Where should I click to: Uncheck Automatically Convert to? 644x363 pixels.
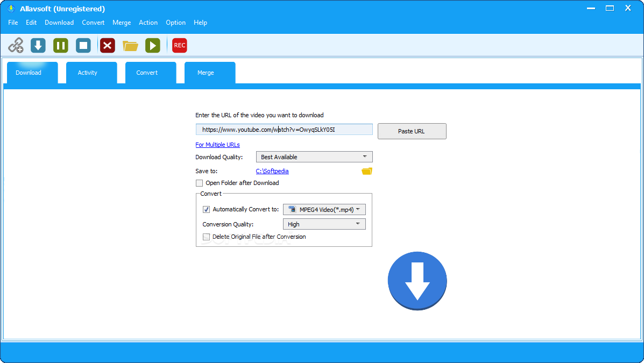pos(206,209)
